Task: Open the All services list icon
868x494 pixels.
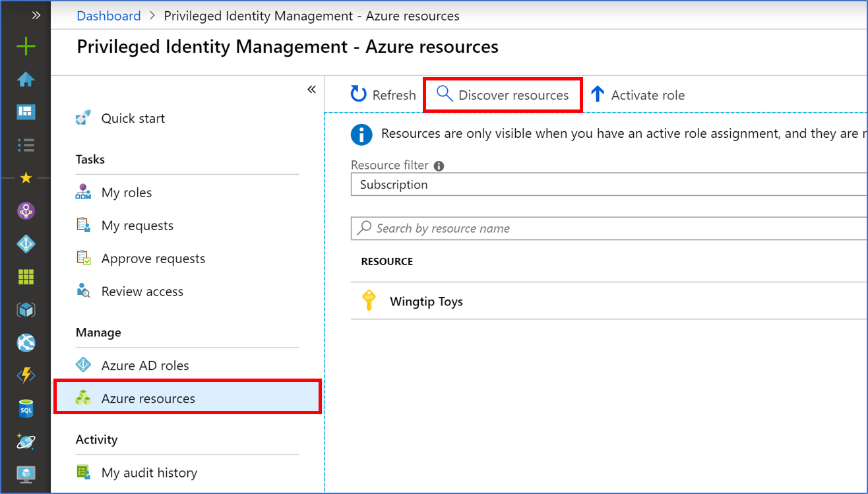Action: [26, 145]
